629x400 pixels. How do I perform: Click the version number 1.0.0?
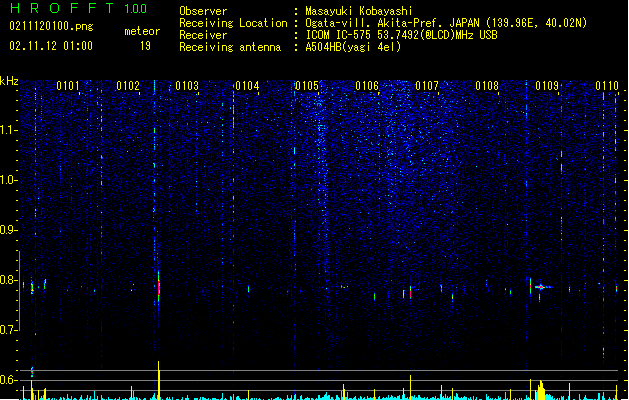136,9
